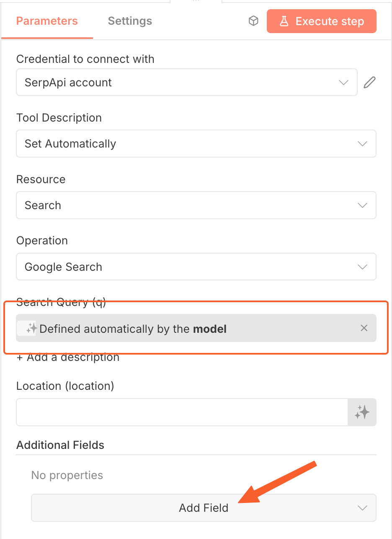
Task: Click the sparkle button next to Location
Action: (362, 412)
